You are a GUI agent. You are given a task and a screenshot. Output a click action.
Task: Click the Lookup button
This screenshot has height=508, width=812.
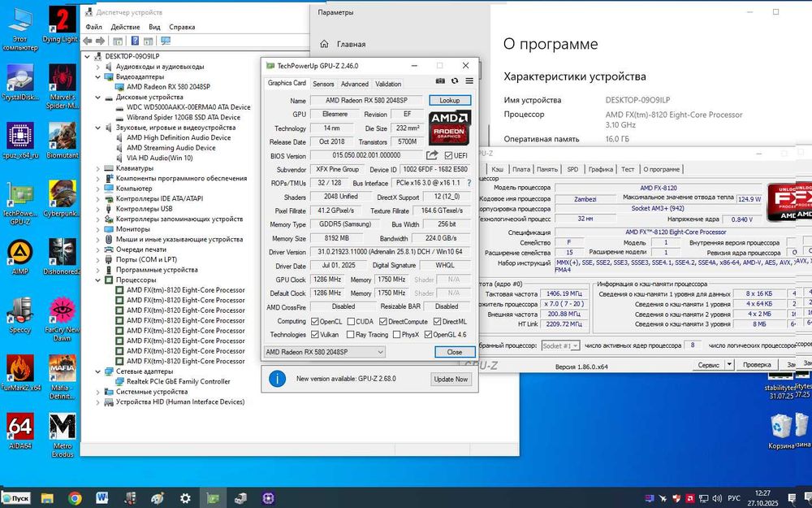pyautogui.click(x=450, y=101)
